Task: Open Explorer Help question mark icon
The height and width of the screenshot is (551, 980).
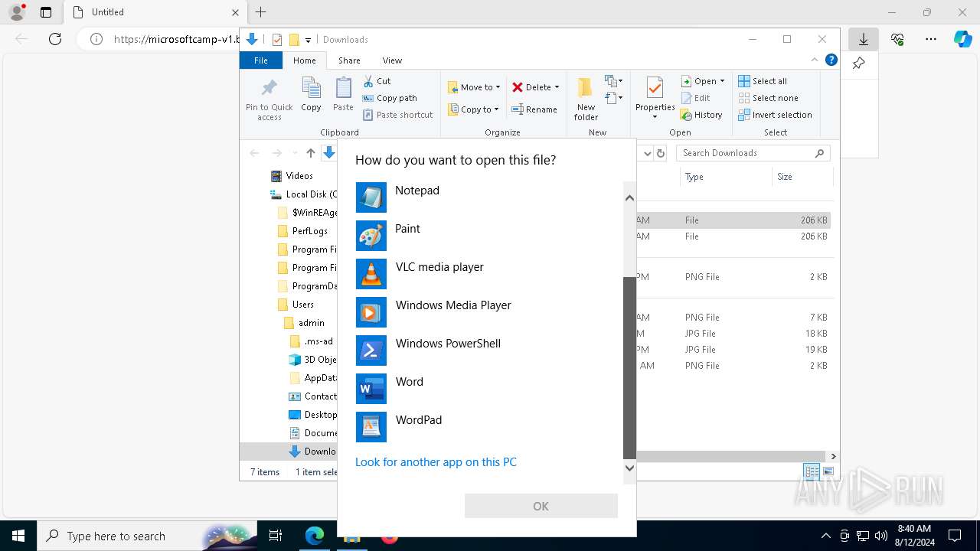Action: coord(831,60)
